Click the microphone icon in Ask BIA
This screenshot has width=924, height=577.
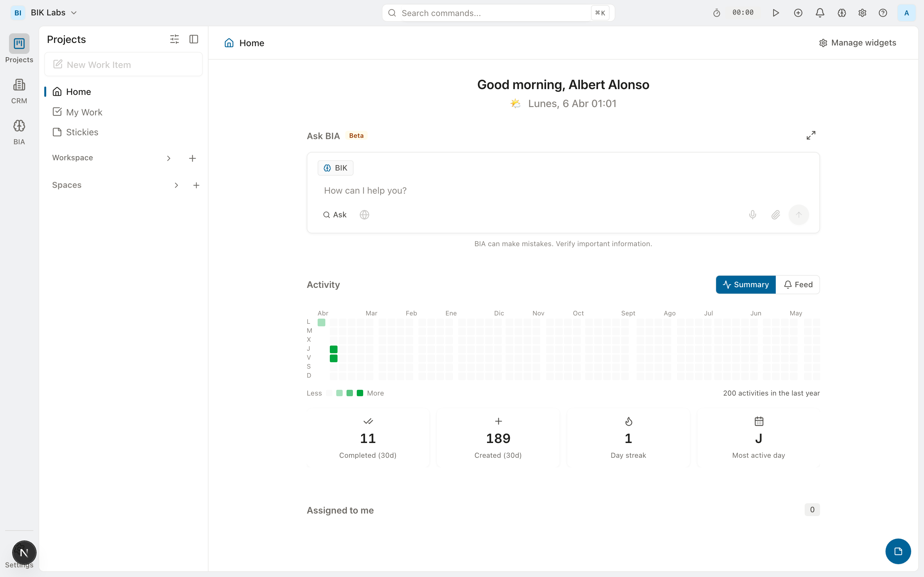tap(753, 215)
